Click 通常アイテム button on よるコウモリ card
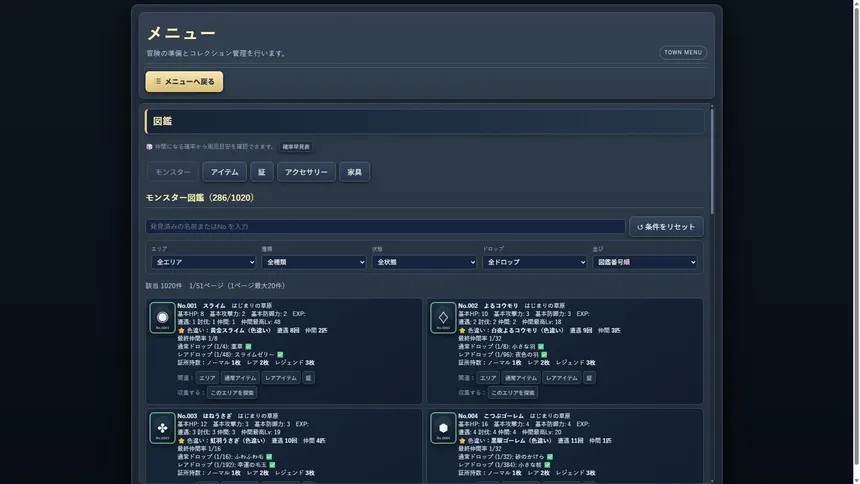Screen dimensions: 860x484 (520, 378)
